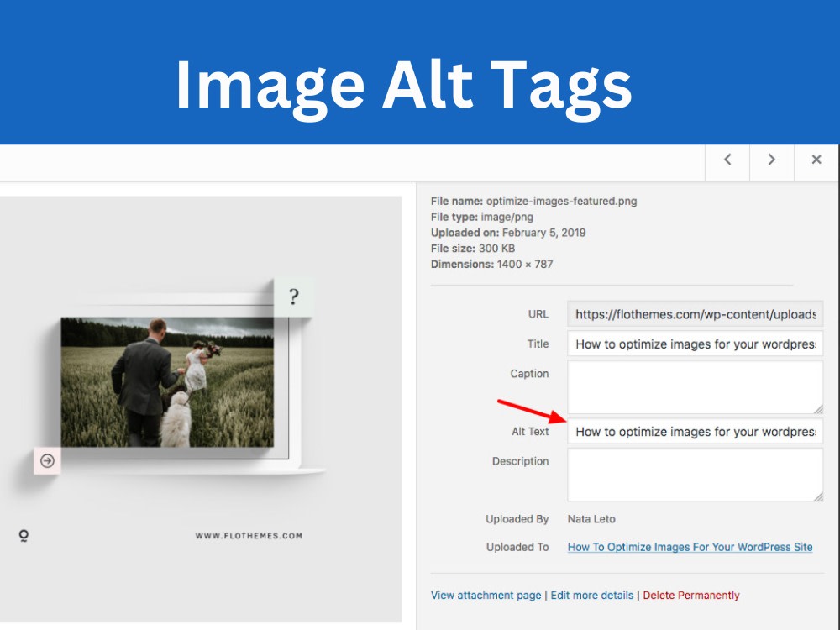
Task: Click the image preview thumbnail
Action: (x=201, y=409)
